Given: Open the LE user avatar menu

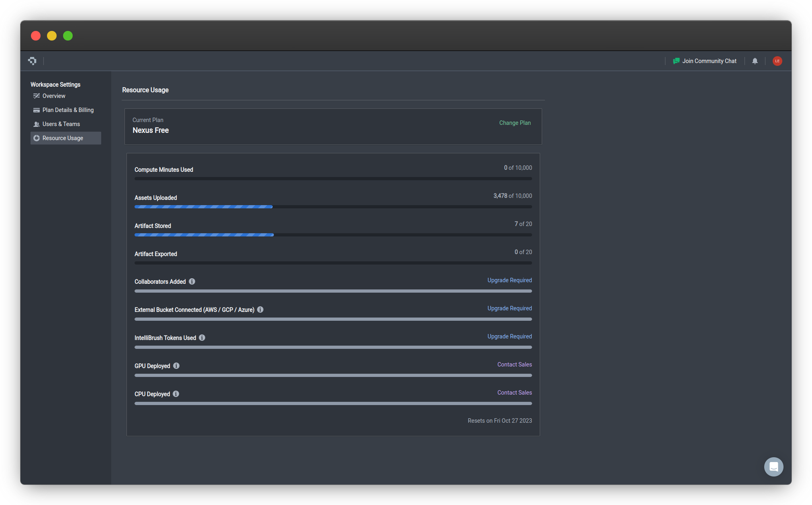Looking at the screenshot, I should [x=777, y=61].
